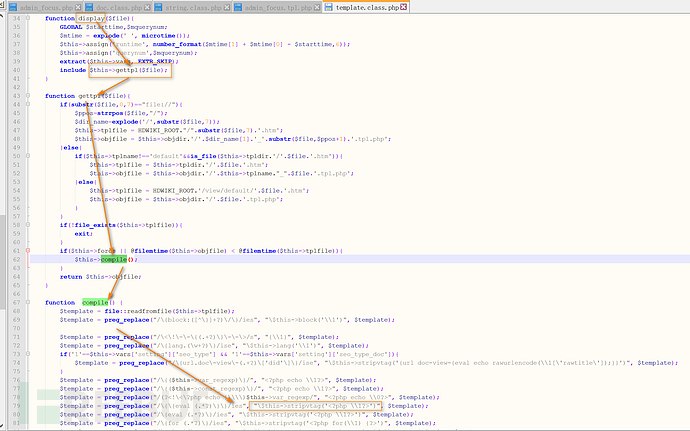Screen dimensions: 690x431
Task: Select the template.class.php tab
Action: coord(367,7)
